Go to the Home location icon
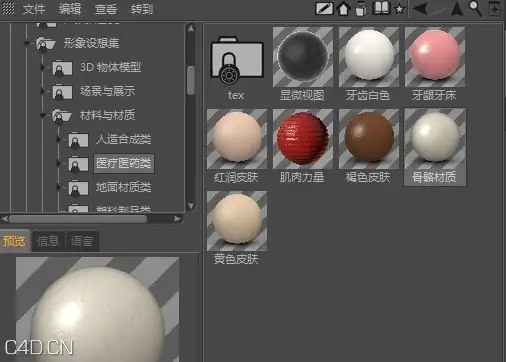Image resolution: width=506 pixels, height=362 pixels. click(343, 8)
